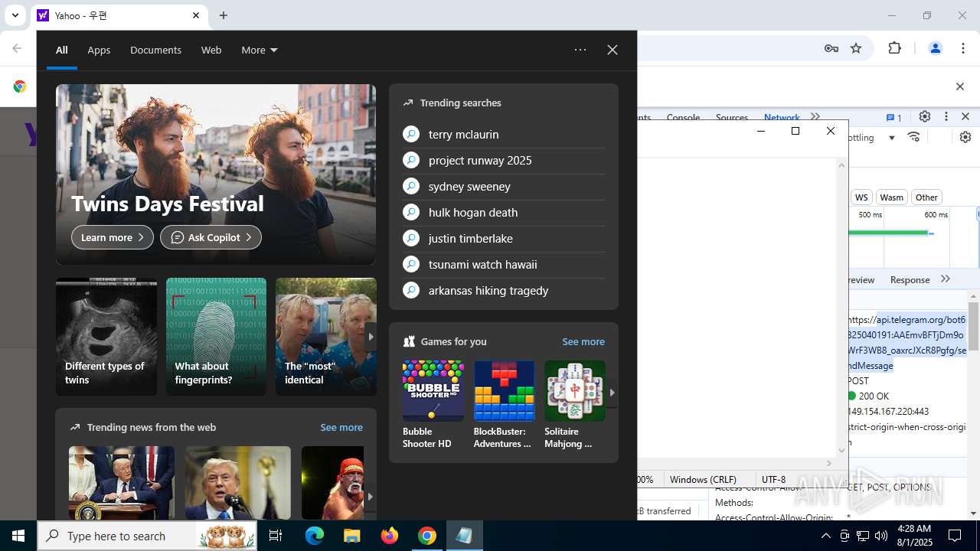Open Response tab in DevTools
Image resolution: width=980 pixels, height=551 pixels.
pyautogui.click(x=910, y=280)
